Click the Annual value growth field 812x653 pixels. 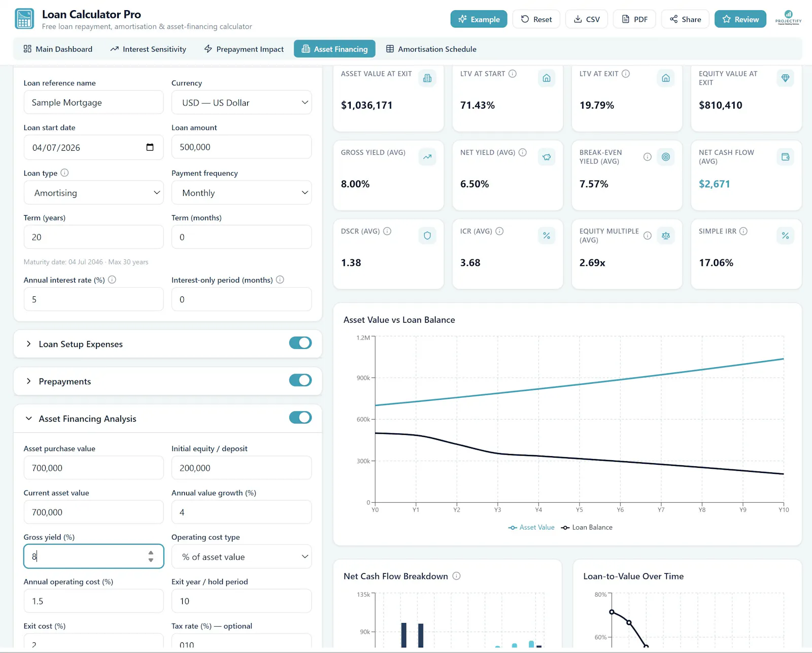[x=242, y=512]
